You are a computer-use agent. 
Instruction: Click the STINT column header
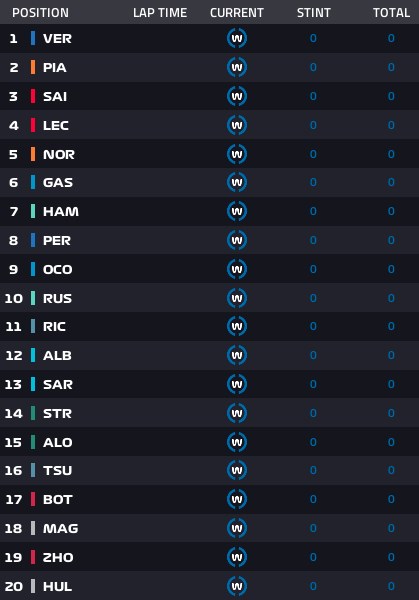click(314, 13)
